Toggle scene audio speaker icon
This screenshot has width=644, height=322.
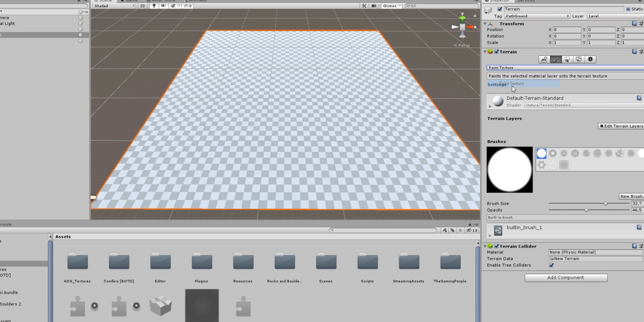pos(163,6)
